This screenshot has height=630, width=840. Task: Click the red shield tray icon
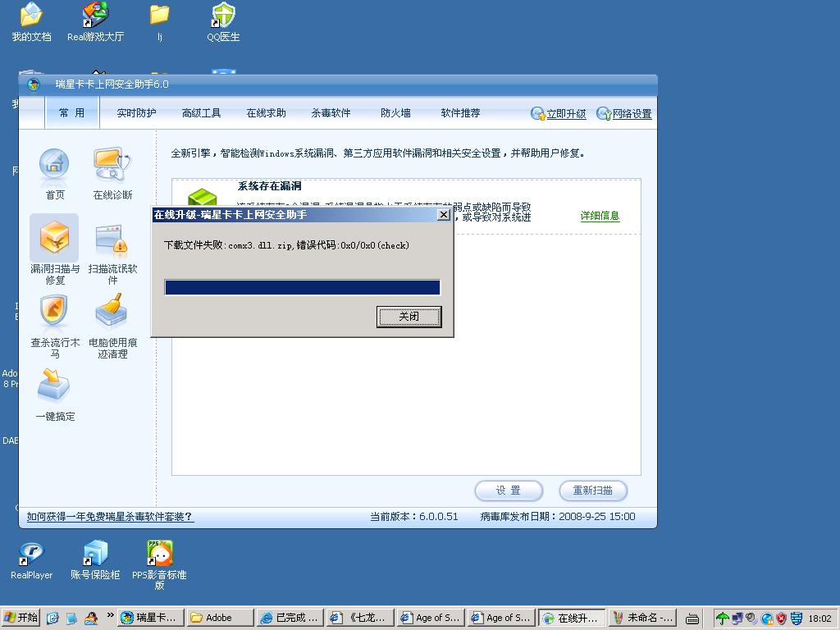click(782, 619)
